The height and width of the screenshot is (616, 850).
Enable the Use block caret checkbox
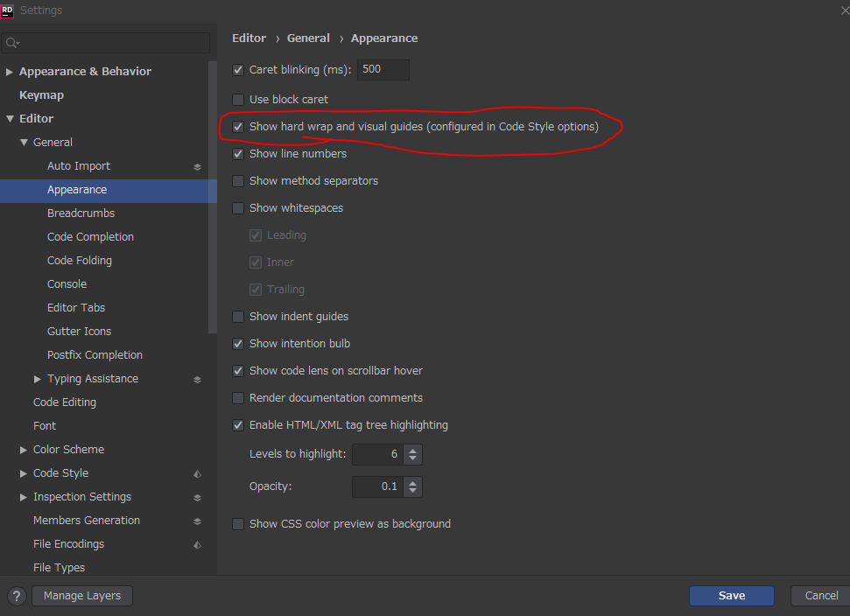click(238, 100)
